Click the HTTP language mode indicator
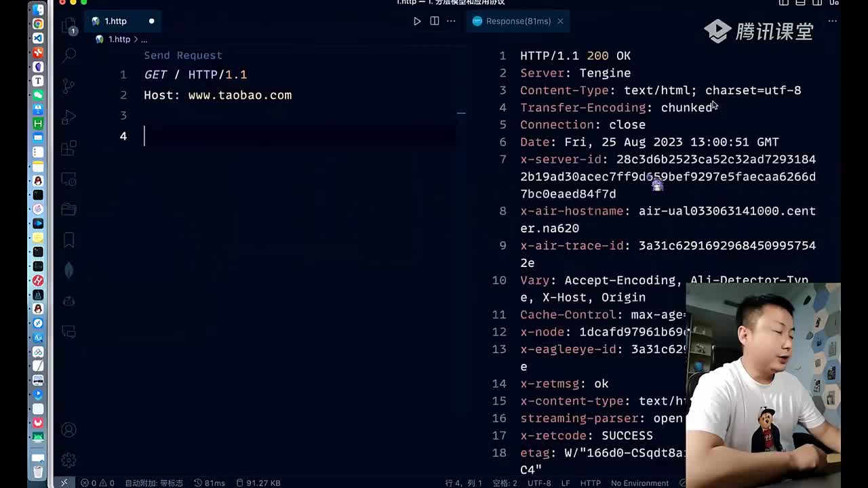 point(590,483)
